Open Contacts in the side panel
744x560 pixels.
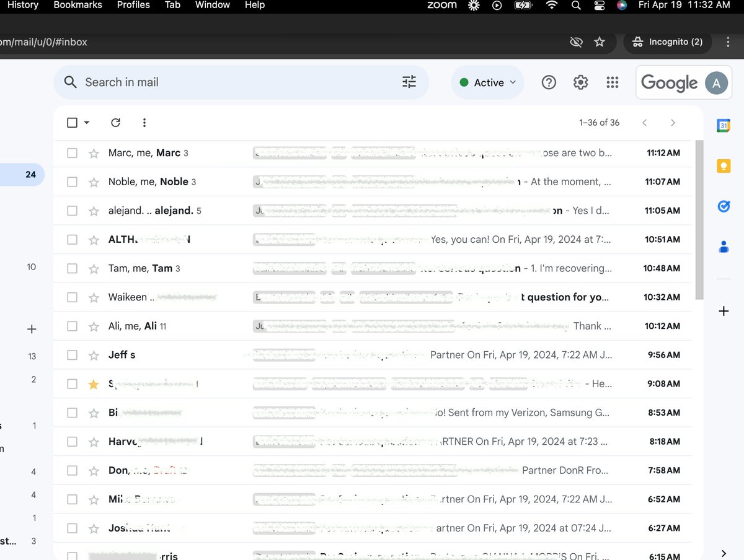coord(724,247)
